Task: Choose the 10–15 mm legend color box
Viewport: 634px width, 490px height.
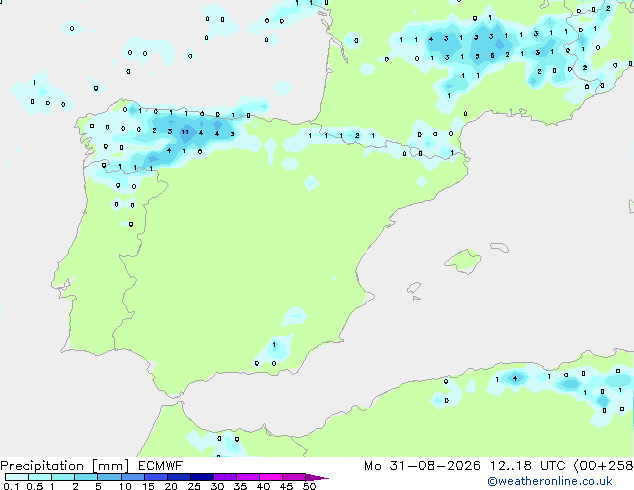Action: coord(132,477)
